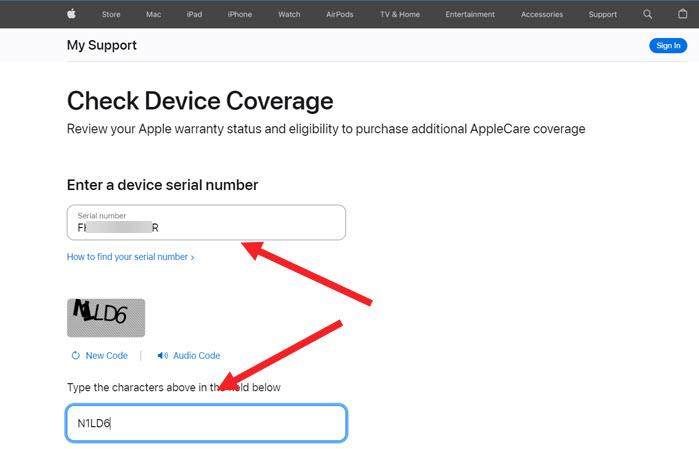Screen dimensions: 699x449
Task: Open the Support menu
Action: point(603,14)
